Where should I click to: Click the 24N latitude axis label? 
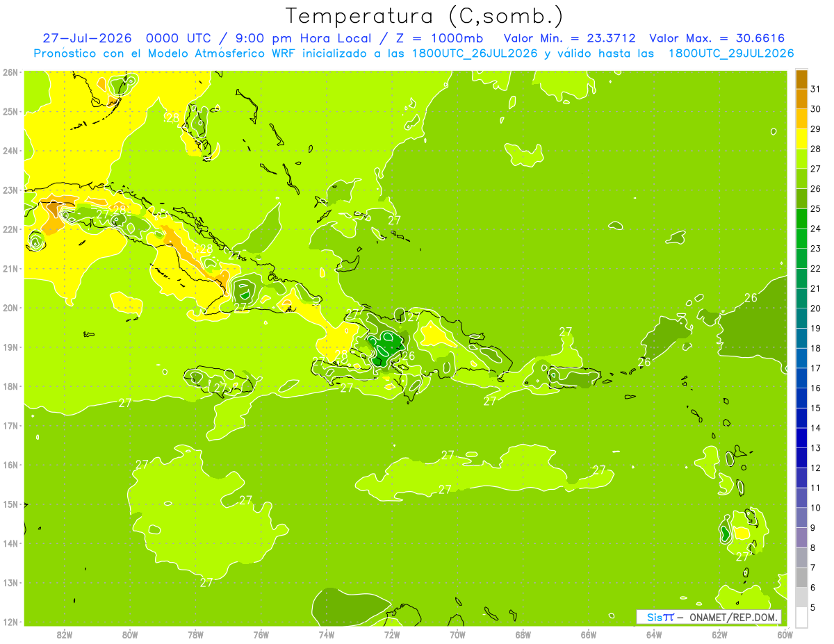point(10,151)
